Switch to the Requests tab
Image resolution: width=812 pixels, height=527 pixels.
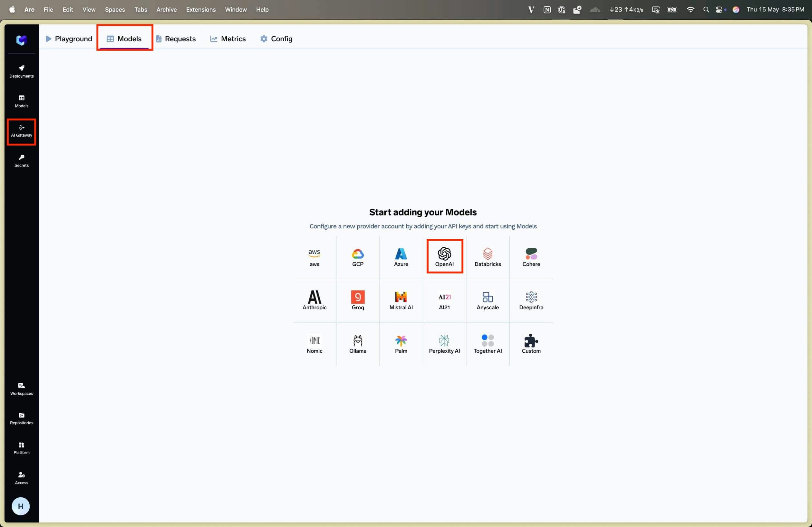(176, 39)
